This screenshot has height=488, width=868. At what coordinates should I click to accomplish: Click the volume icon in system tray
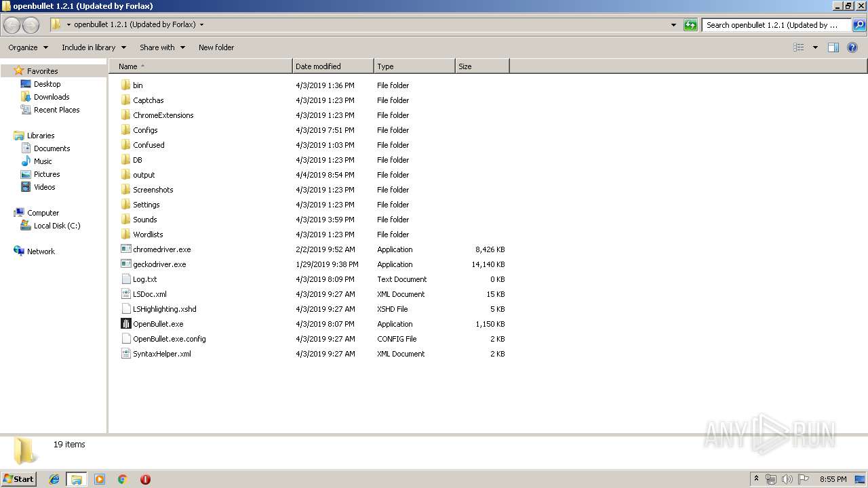click(787, 479)
